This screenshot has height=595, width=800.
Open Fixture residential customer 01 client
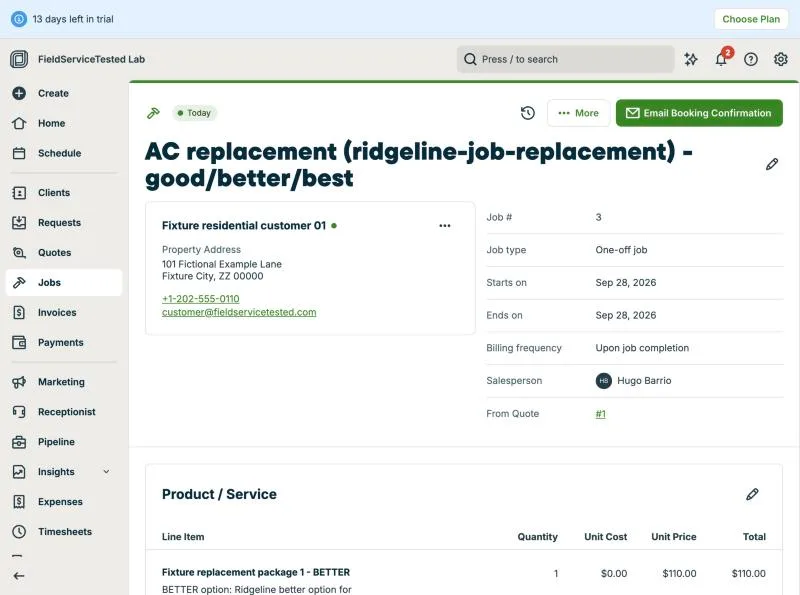click(244, 226)
